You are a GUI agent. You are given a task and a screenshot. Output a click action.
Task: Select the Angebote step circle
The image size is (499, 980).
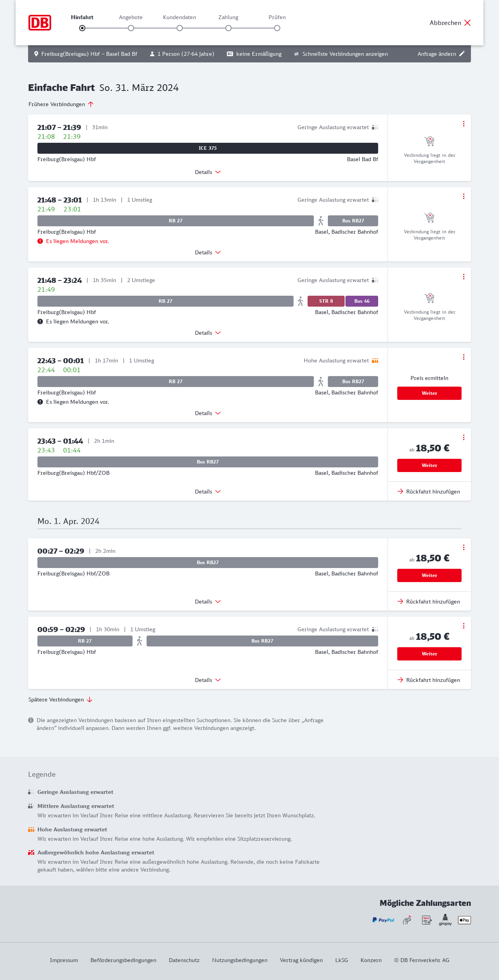pyautogui.click(x=131, y=28)
